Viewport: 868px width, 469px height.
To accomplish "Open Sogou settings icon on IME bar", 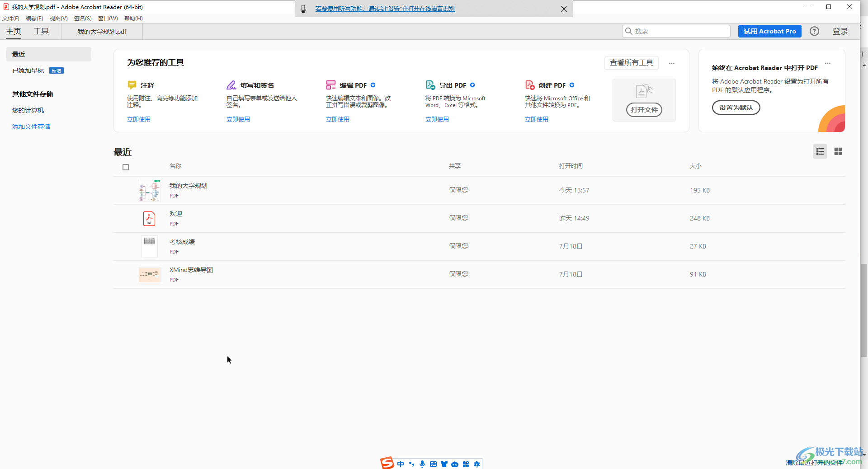I will [476, 464].
